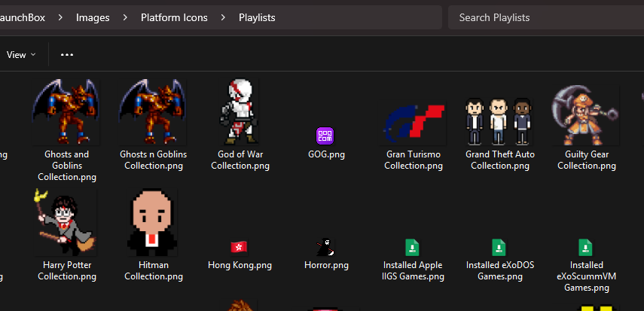Click the Ghosts n Goblins Collection.png filename

(x=154, y=160)
